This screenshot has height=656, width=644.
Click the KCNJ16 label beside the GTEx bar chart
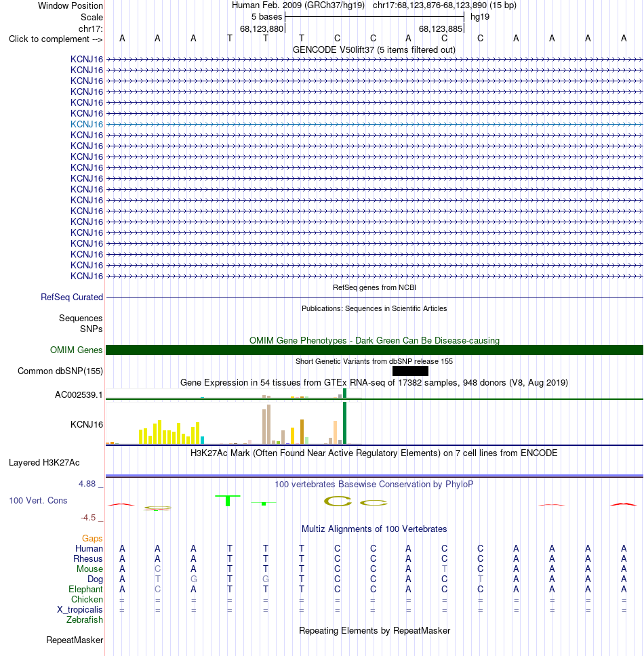(87, 424)
